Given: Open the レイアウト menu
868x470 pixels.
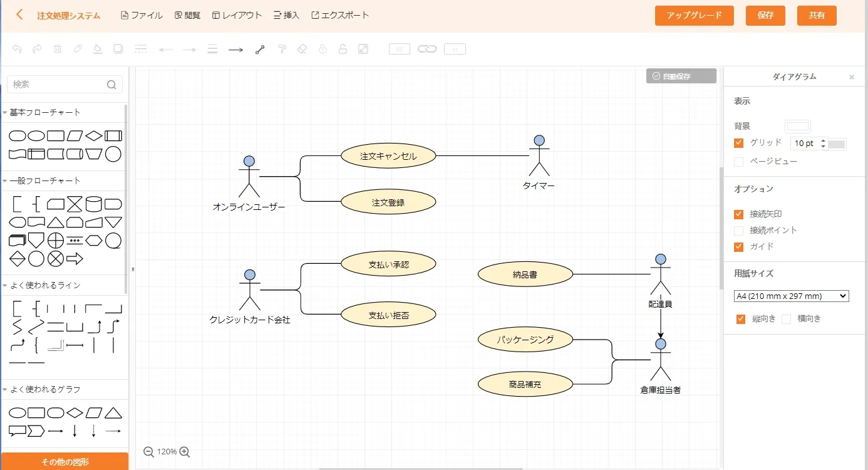Looking at the screenshot, I should 237,15.
